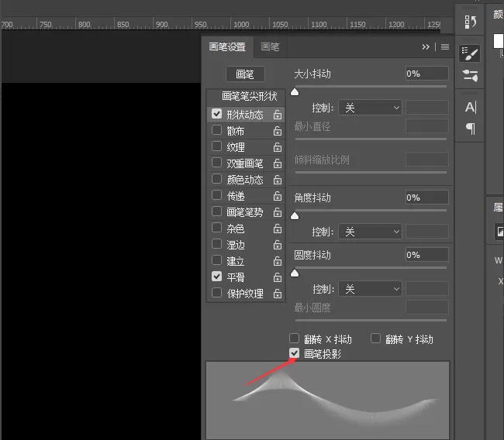Click lock icon for 湿边

pyautogui.click(x=278, y=245)
